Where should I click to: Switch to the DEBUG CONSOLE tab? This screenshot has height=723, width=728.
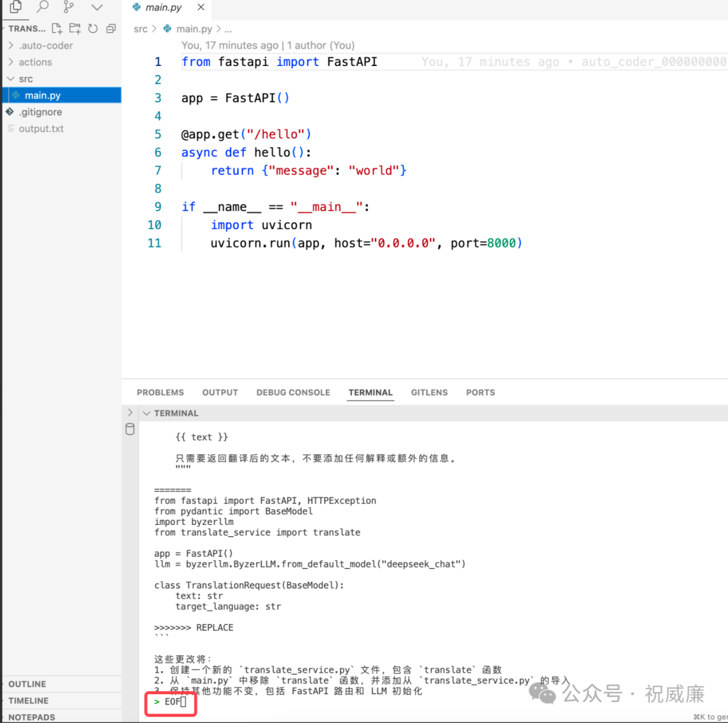293,393
